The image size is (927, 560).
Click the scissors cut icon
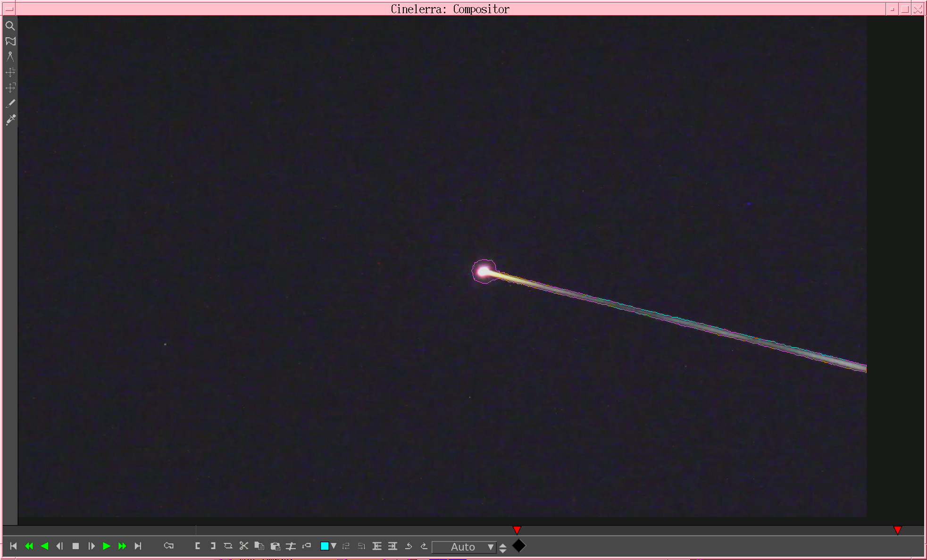tap(243, 546)
